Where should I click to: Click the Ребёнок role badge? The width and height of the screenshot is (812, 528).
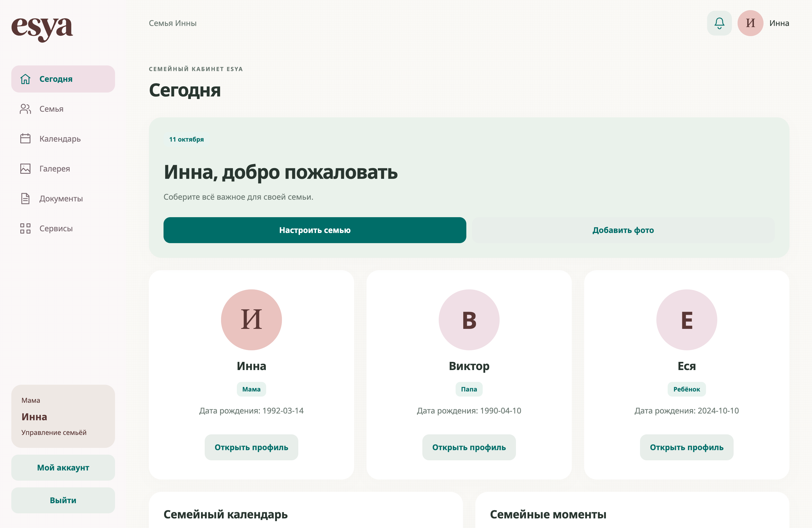pos(687,389)
